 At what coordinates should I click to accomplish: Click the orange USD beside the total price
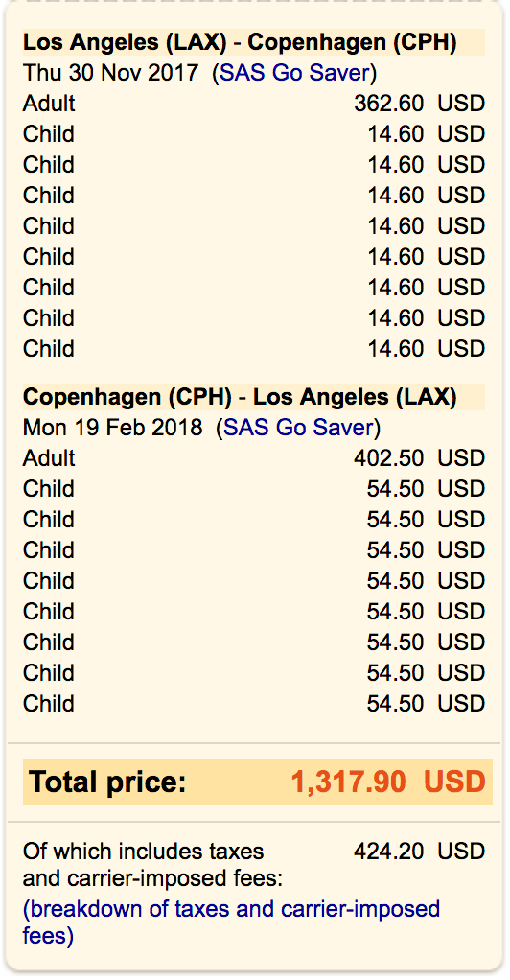point(454,782)
